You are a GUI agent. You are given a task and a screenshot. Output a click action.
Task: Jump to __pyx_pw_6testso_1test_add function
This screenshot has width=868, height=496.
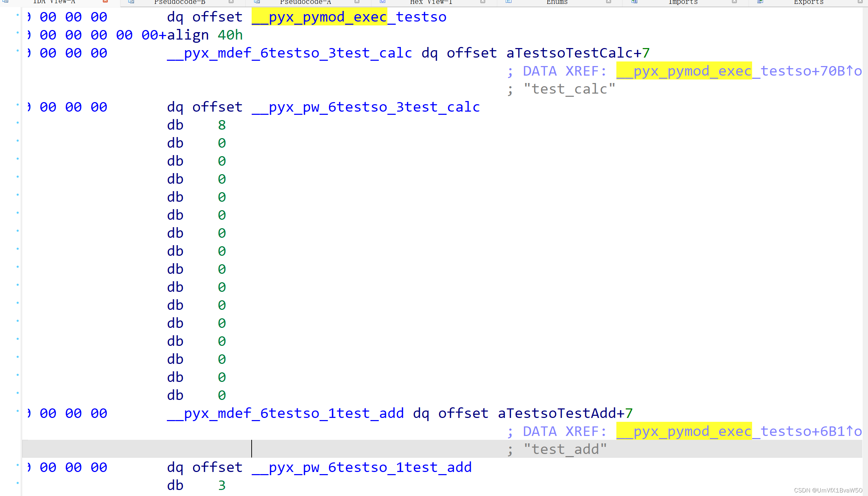coord(362,467)
